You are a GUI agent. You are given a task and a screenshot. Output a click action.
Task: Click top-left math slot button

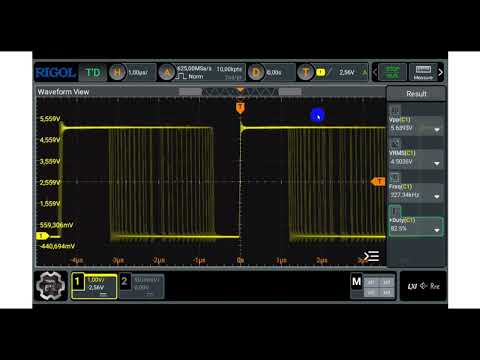point(371,282)
